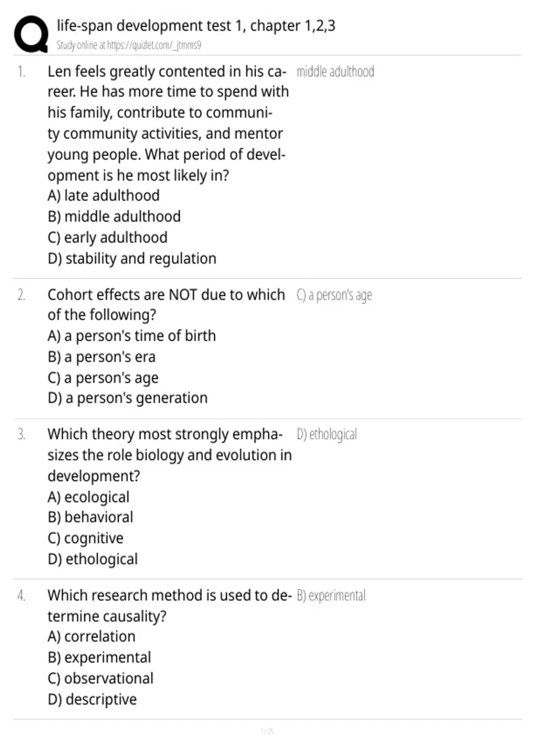Click the title 'life-span development test 1'
534x756 pixels.
tap(151, 26)
